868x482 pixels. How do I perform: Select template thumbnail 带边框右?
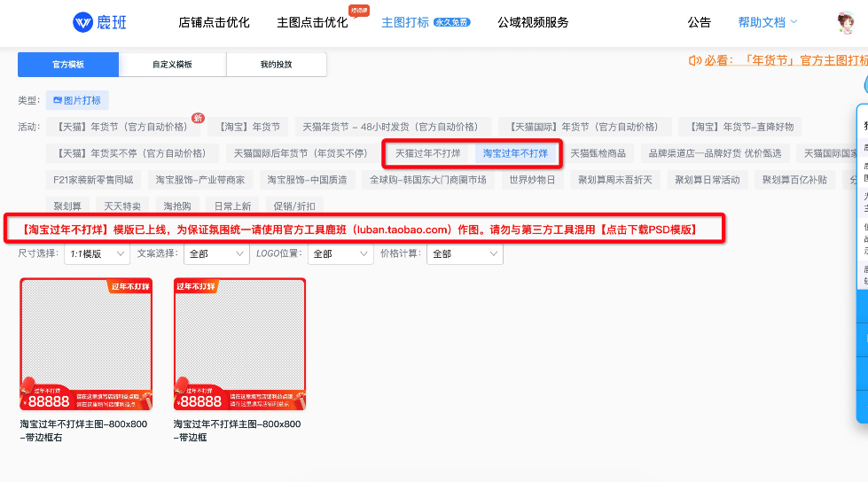click(x=86, y=344)
